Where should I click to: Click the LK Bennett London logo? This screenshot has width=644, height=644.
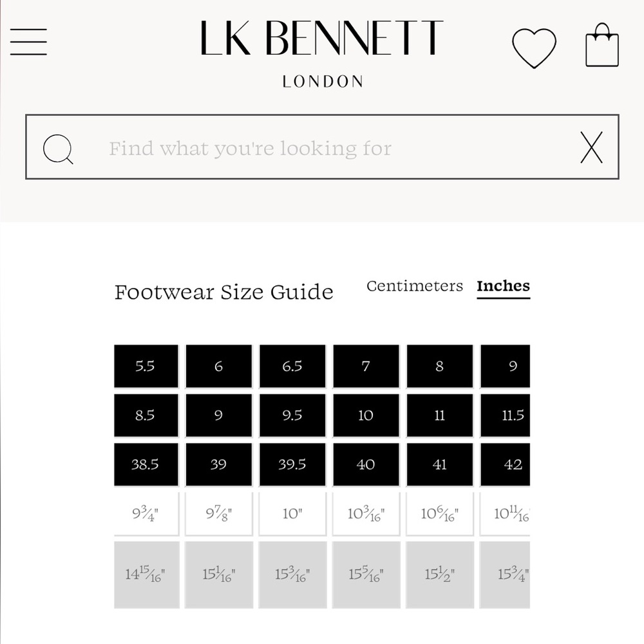pyautogui.click(x=322, y=53)
